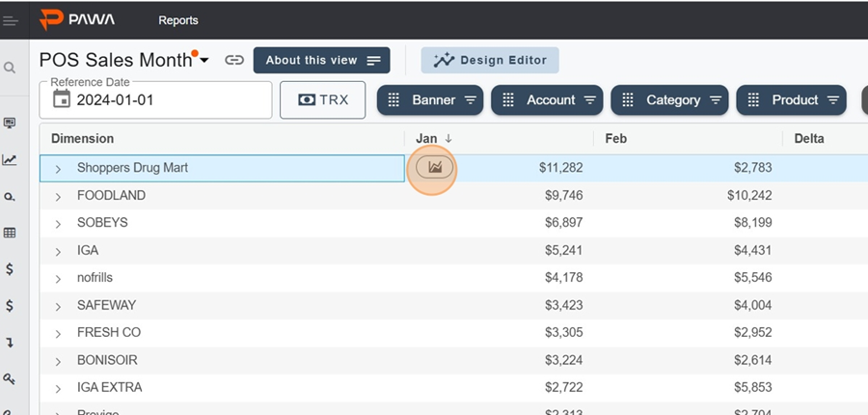Click the $2,614 Feb value

(x=753, y=360)
